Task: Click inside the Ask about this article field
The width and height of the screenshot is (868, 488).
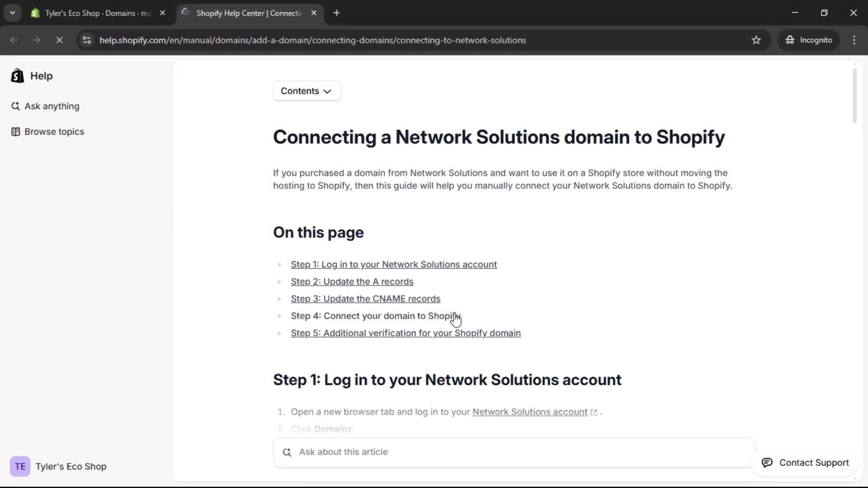Action: point(452,452)
